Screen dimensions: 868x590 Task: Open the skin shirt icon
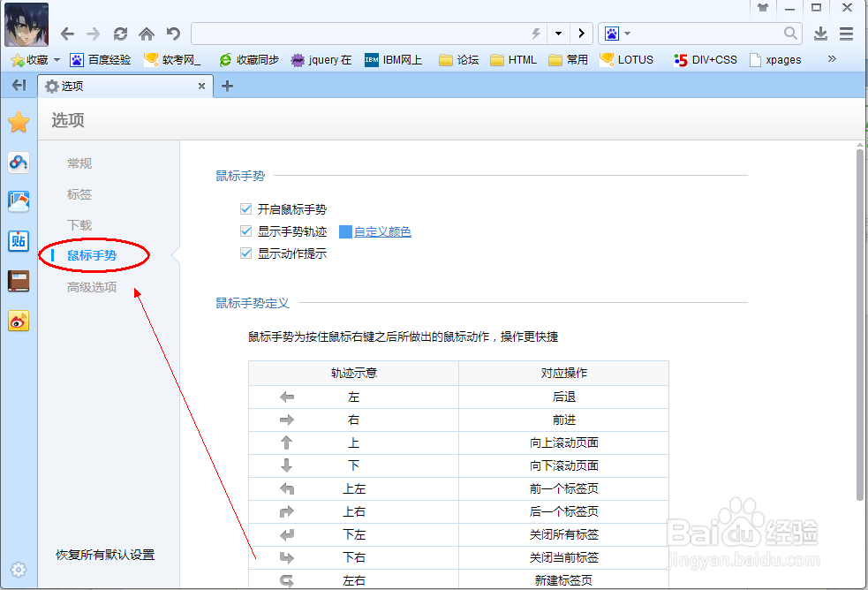tap(763, 8)
